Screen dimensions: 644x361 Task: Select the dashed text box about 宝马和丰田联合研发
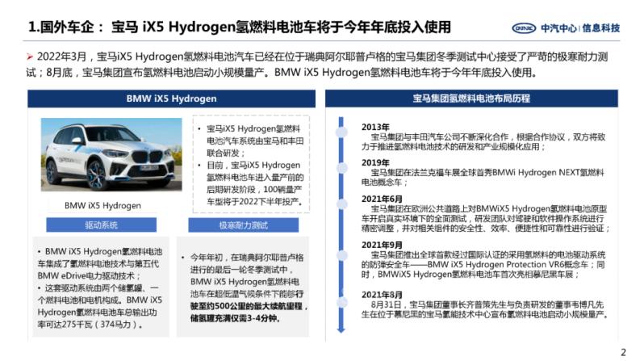pyautogui.click(x=249, y=164)
